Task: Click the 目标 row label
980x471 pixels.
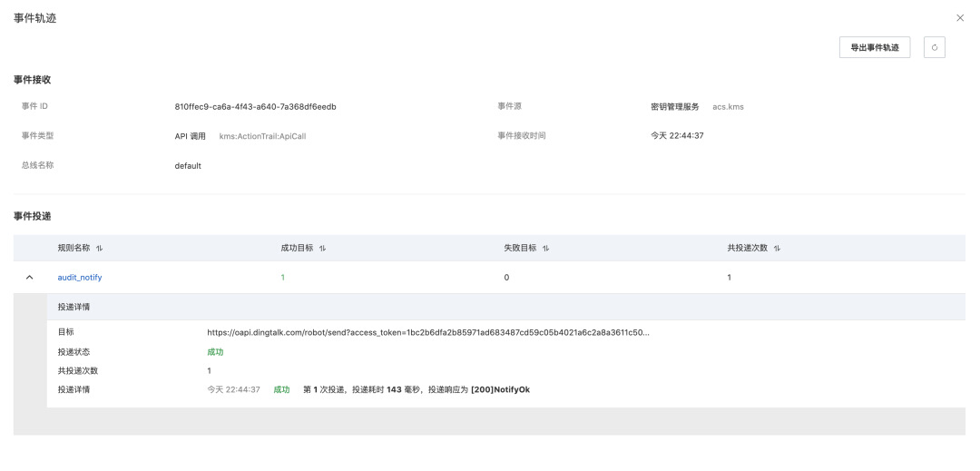Action: pyautogui.click(x=65, y=332)
